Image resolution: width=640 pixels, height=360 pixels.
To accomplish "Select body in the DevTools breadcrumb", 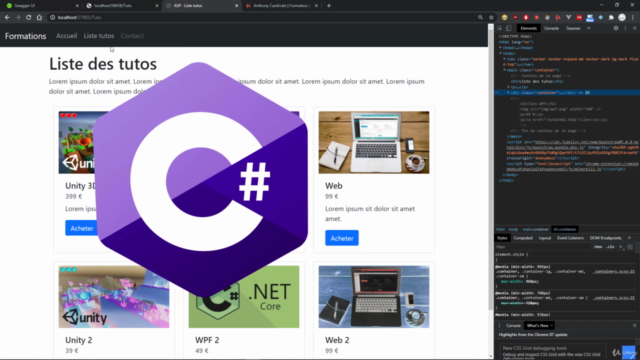I will [513, 229].
